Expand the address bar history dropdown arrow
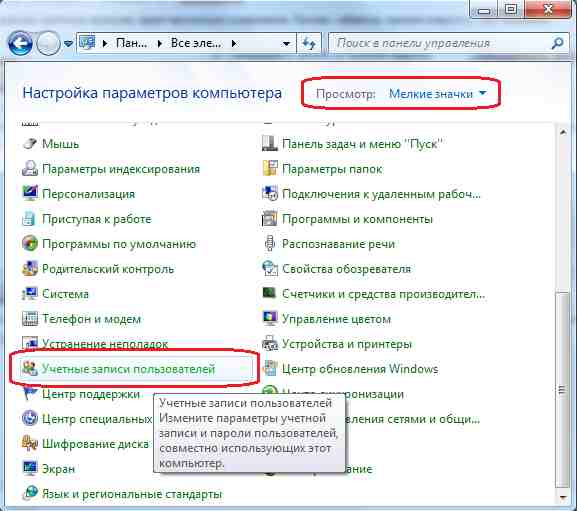This screenshot has width=577, height=511. point(286,44)
